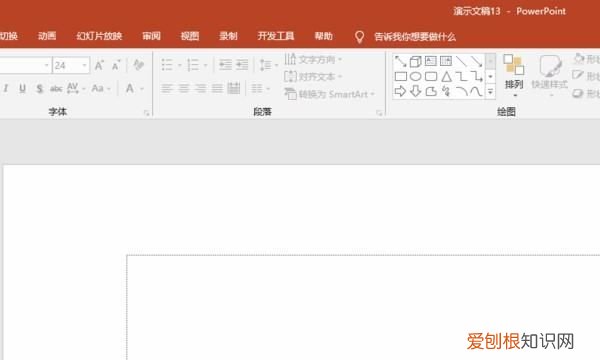Toggle underline formatting
600x360 pixels.
[x=23, y=89]
